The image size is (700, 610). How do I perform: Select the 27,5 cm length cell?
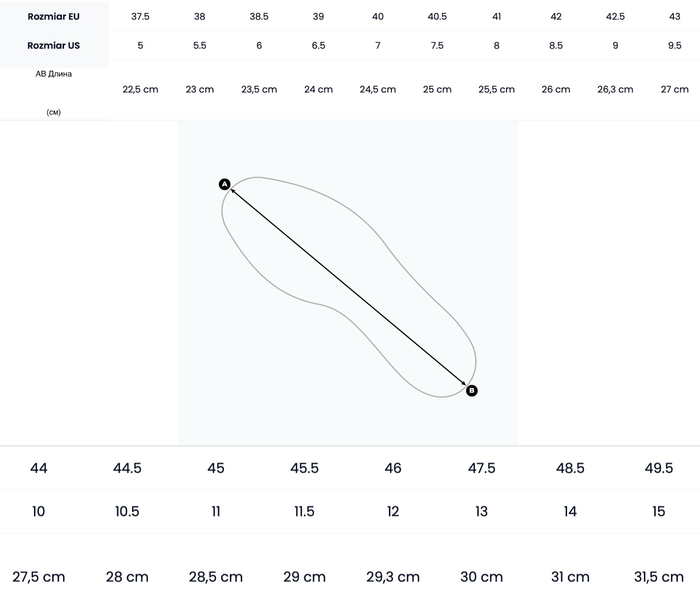pyautogui.click(x=38, y=577)
